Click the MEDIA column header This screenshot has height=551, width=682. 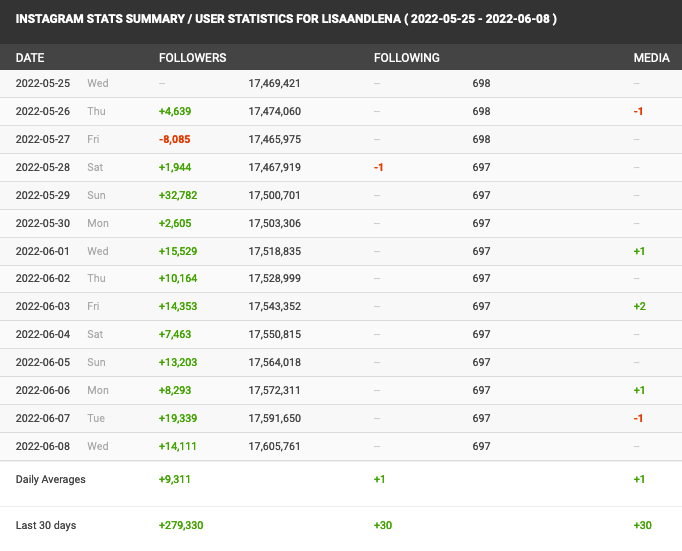[x=651, y=58]
